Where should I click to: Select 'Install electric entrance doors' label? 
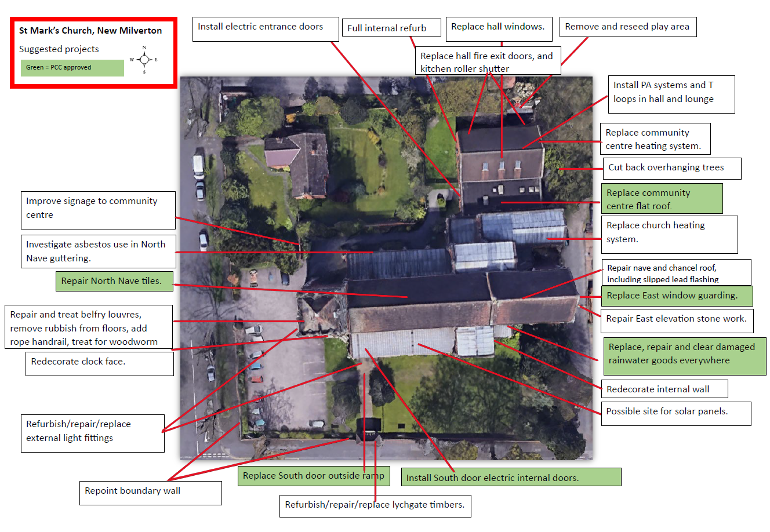pyautogui.click(x=266, y=29)
